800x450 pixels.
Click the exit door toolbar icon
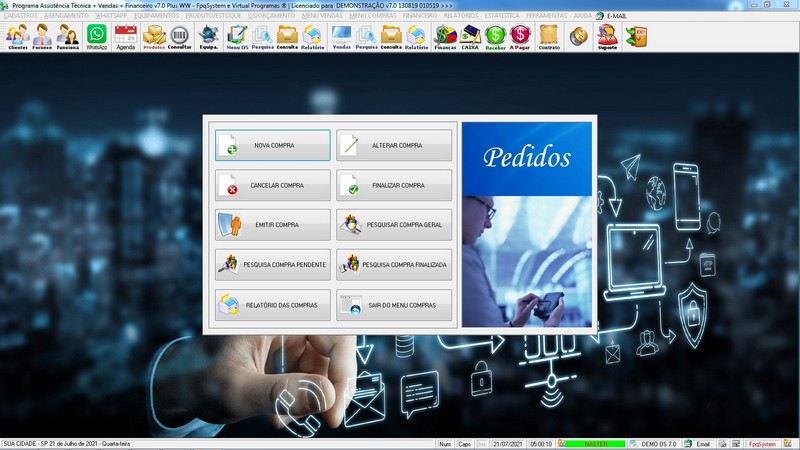[636, 37]
